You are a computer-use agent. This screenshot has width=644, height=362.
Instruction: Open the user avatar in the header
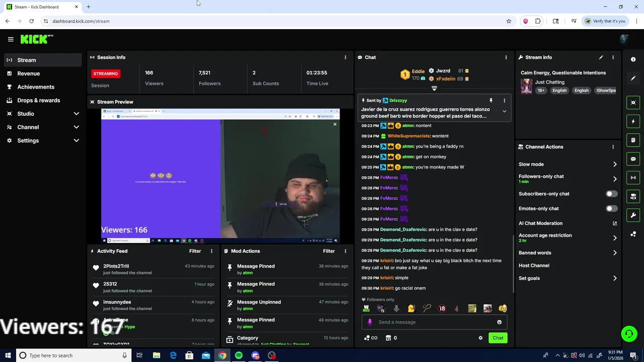coord(624,39)
